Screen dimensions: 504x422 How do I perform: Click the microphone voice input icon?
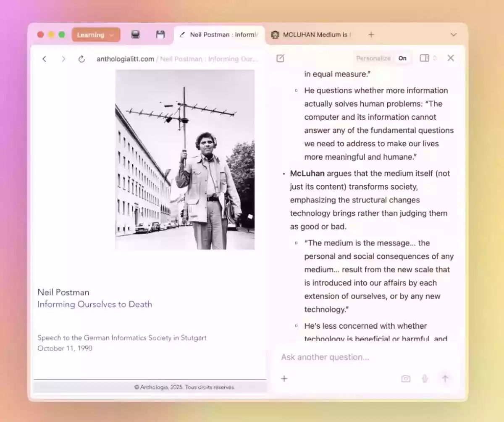(x=425, y=379)
